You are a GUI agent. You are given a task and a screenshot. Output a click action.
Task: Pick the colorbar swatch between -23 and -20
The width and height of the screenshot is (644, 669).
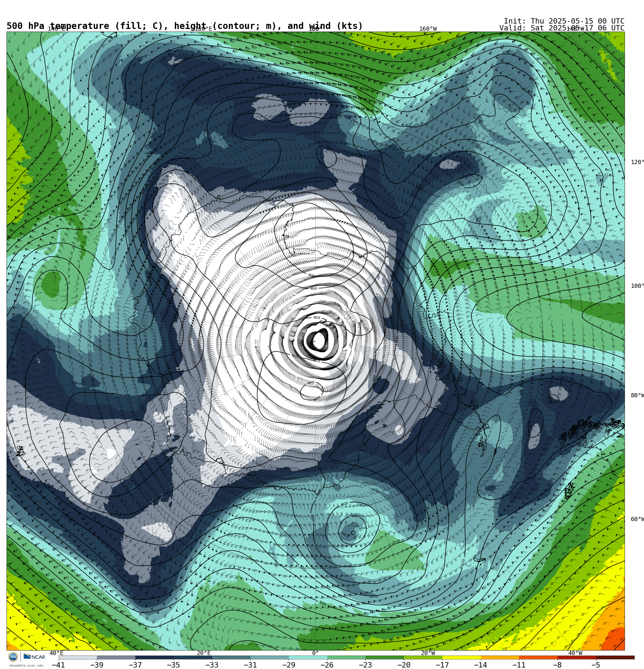[x=385, y=657]
